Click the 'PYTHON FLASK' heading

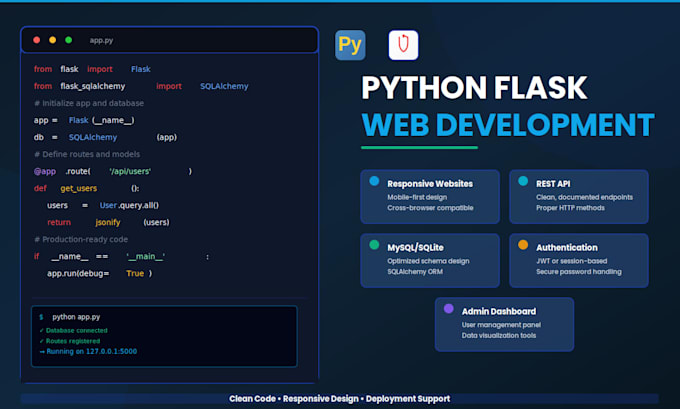(474, 88)
